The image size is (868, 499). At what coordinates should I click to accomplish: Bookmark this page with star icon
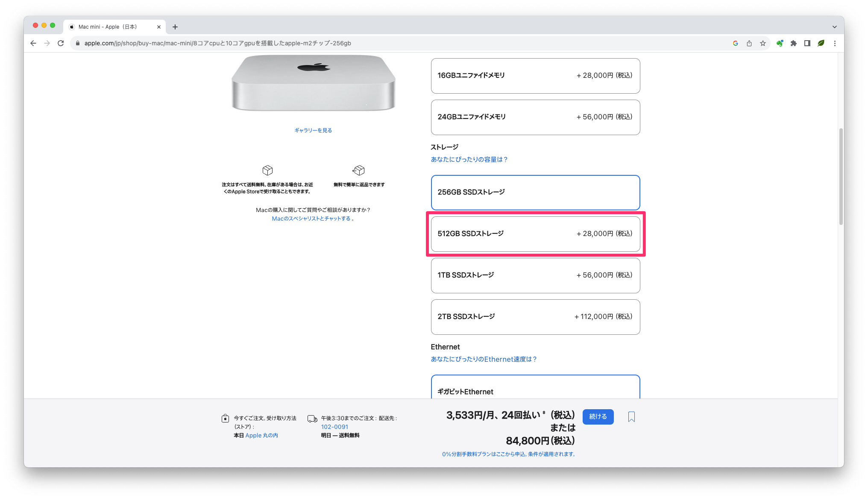762,43
